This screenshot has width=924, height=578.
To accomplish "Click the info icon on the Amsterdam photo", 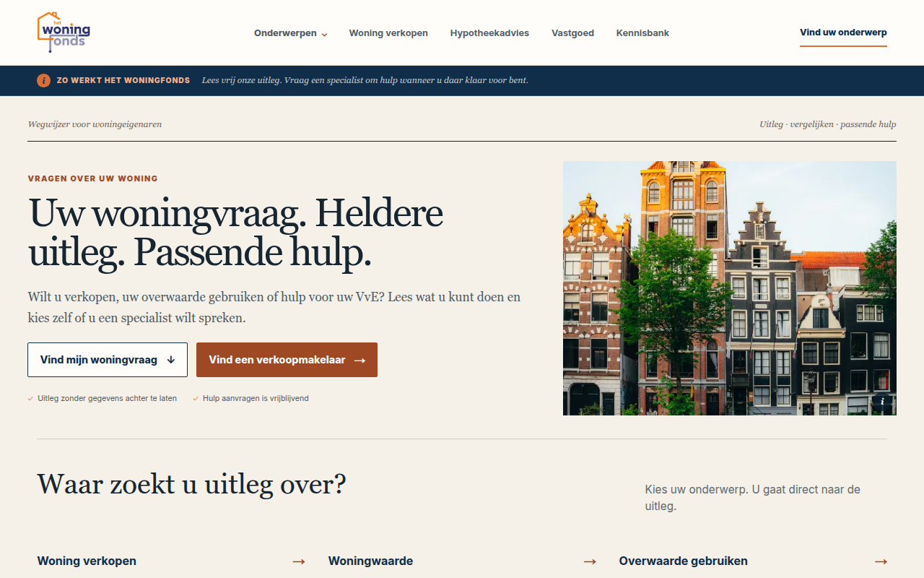I will pyautogui.click(x=882, y=401).
